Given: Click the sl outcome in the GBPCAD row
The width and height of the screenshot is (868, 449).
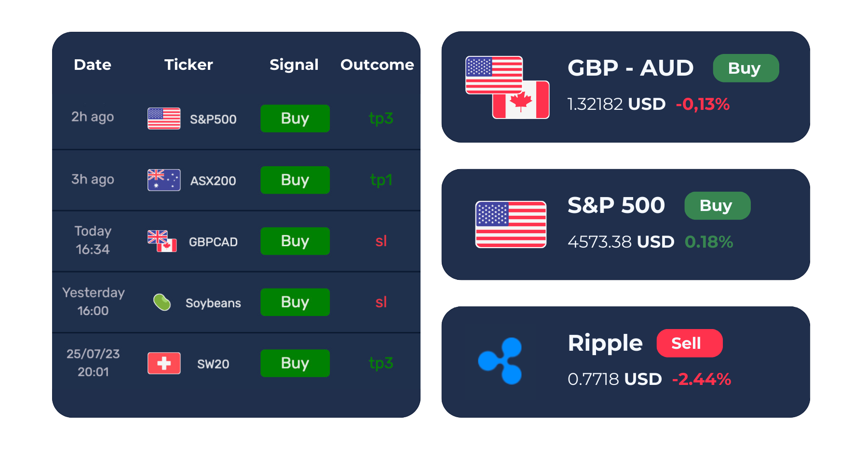Looking at the screenshot, I should 381,241.
